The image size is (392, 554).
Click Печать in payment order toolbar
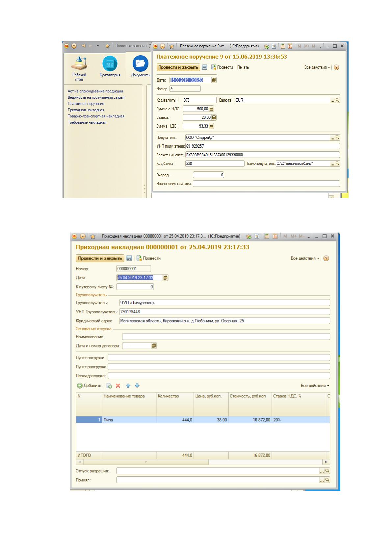point(243,67)
